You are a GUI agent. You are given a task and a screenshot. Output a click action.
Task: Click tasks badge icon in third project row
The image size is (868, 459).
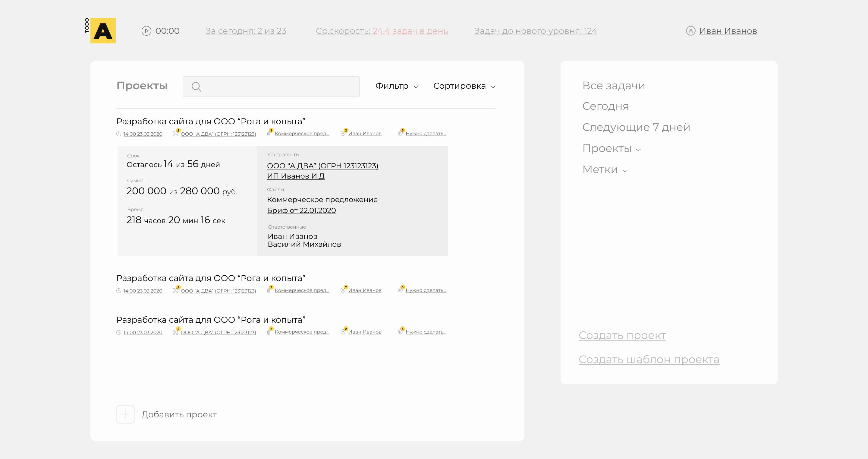click(400, 332)
